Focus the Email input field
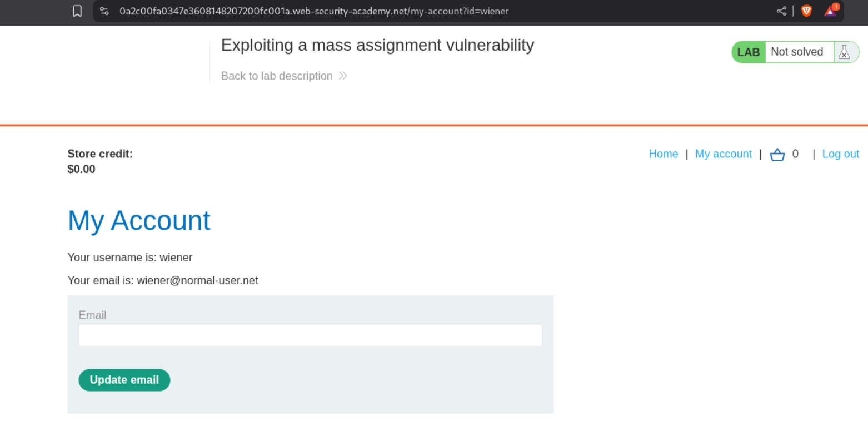This screenshot has width=868, height=435. pos(310,335)
